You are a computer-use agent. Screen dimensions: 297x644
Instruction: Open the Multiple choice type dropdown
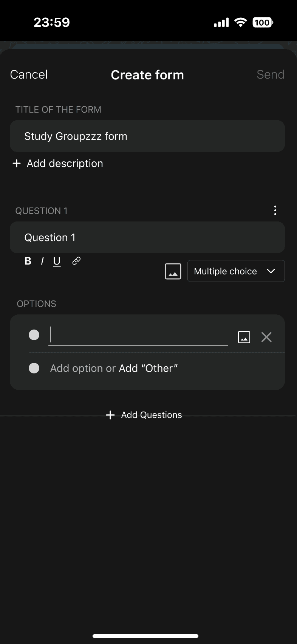coord(226,271)
